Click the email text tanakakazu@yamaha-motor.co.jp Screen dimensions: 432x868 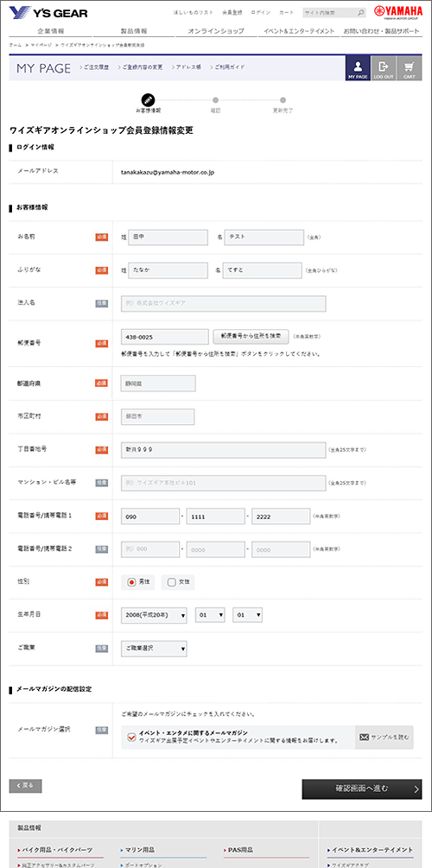click(x=168, y=173)
